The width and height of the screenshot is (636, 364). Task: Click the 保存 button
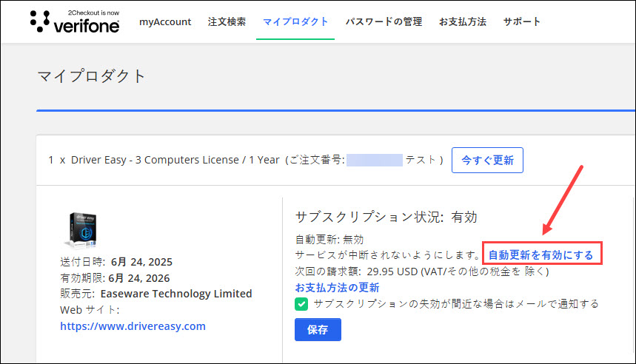[x=318, y=329]
